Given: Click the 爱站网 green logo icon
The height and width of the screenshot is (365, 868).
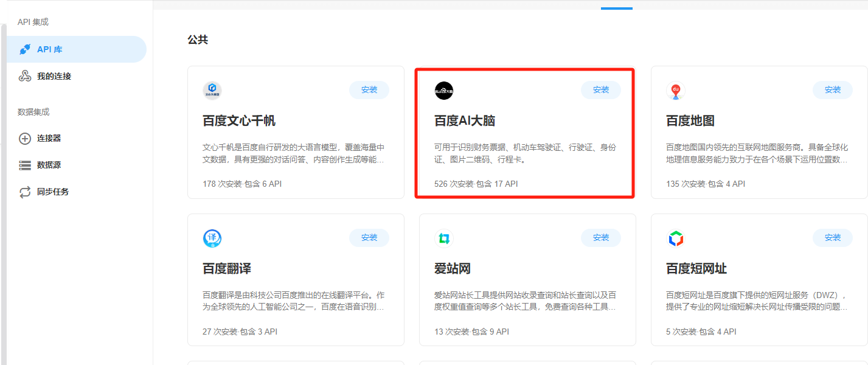Looking at the screenshot, I should [x=444, y=238].
